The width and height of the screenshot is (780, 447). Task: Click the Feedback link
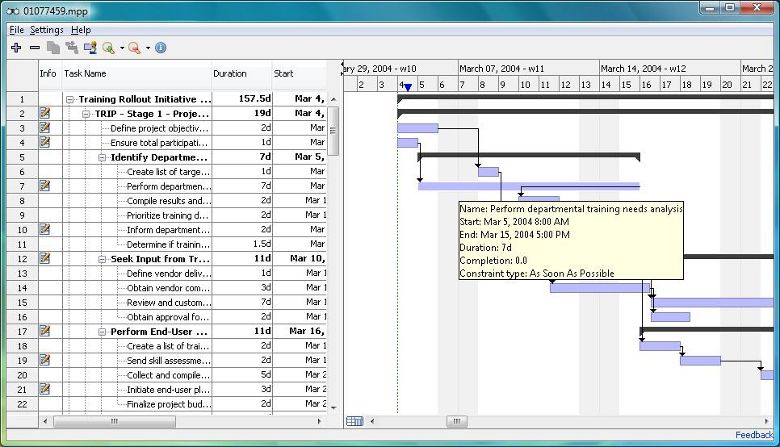tap(754, 435)
